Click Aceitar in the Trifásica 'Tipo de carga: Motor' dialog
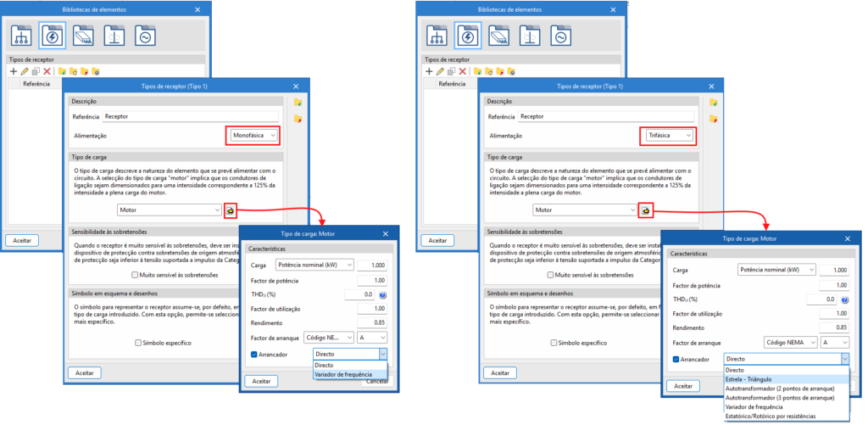 coord(683,386)
